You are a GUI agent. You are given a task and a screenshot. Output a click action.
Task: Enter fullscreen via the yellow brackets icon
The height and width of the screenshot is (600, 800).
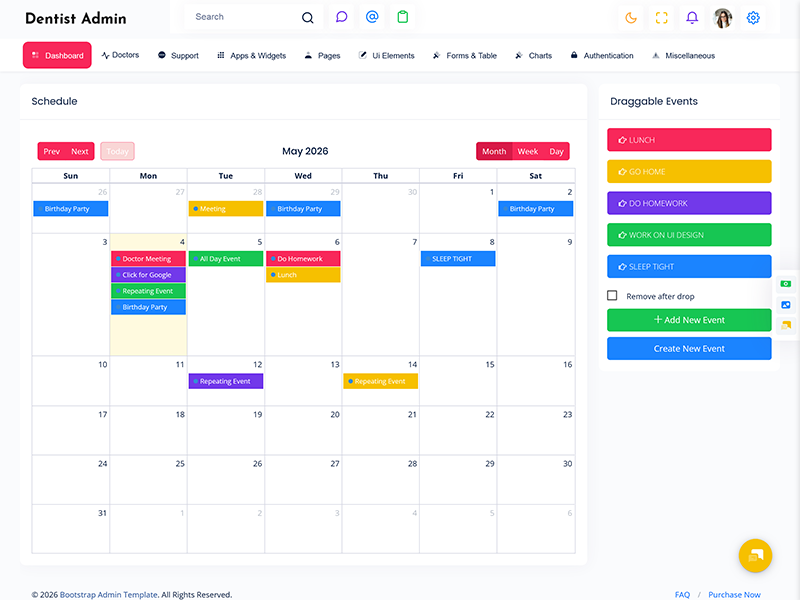(x=661, y=18)
